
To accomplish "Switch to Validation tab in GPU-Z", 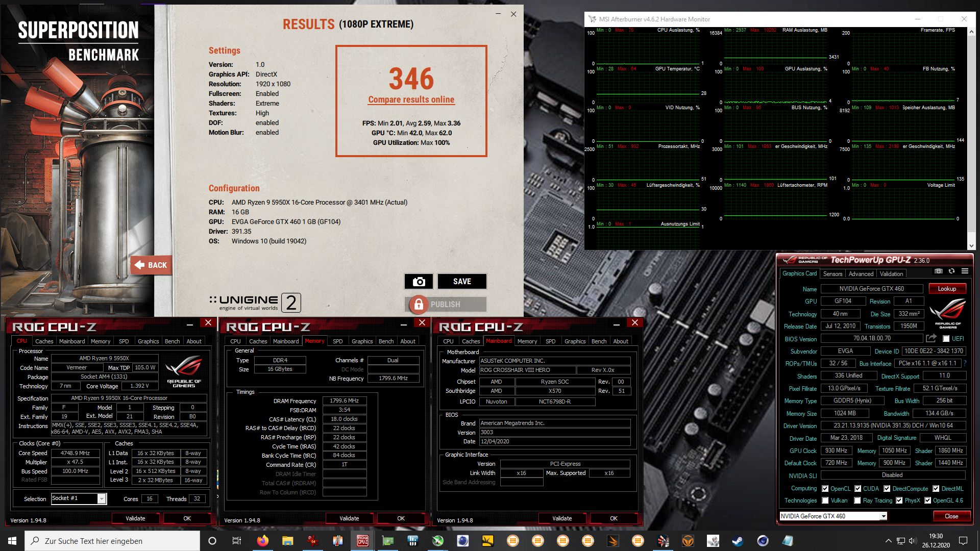I will [891, 274].
